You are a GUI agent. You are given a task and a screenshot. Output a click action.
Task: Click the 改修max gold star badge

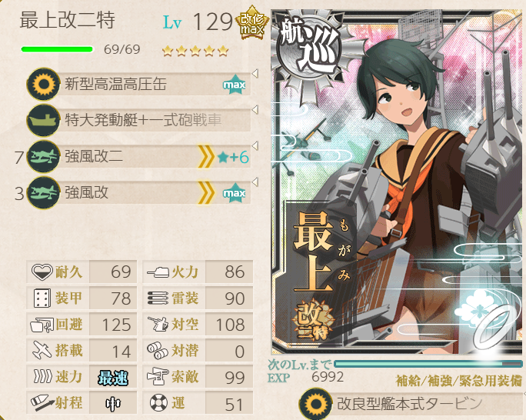[x=252, y=22]
